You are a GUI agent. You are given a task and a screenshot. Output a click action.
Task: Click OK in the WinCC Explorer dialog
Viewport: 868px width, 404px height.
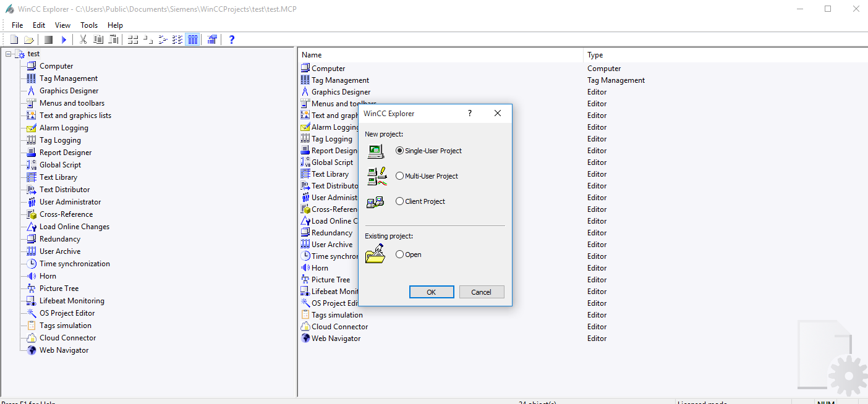pos(432,292)
